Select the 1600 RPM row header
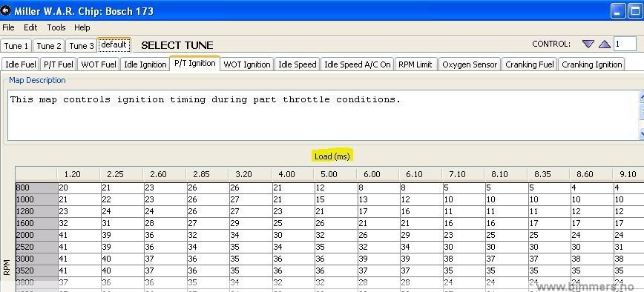 36,224
